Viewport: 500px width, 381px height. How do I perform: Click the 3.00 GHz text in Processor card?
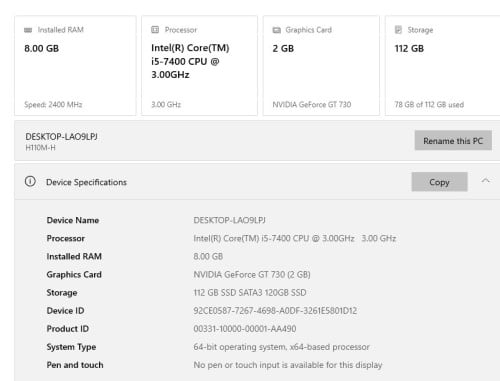[x=166, y=105]
